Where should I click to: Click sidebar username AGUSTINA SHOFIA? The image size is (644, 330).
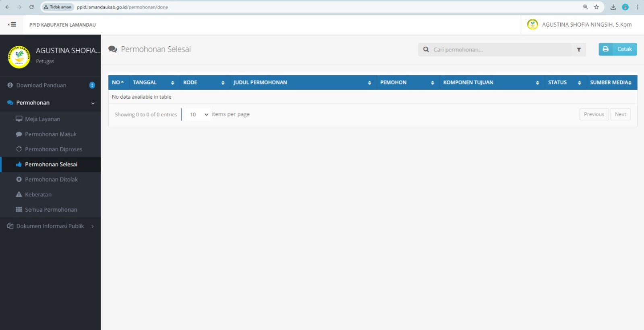pos(68,50)
